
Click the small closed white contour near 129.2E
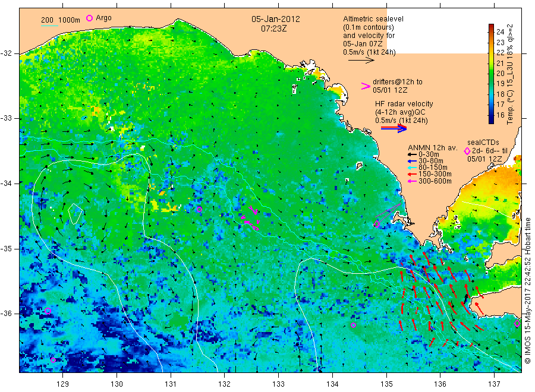(x=75, y=214)
